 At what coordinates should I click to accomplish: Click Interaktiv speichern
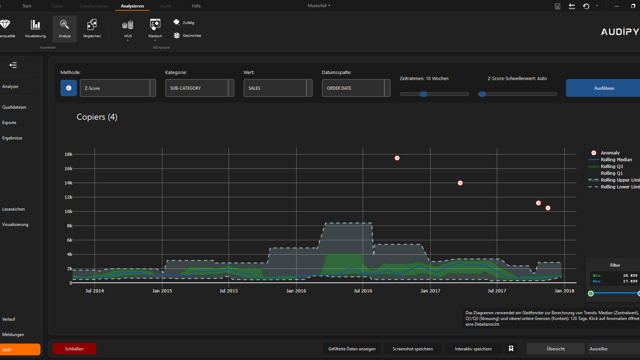(x=473, y=349)
